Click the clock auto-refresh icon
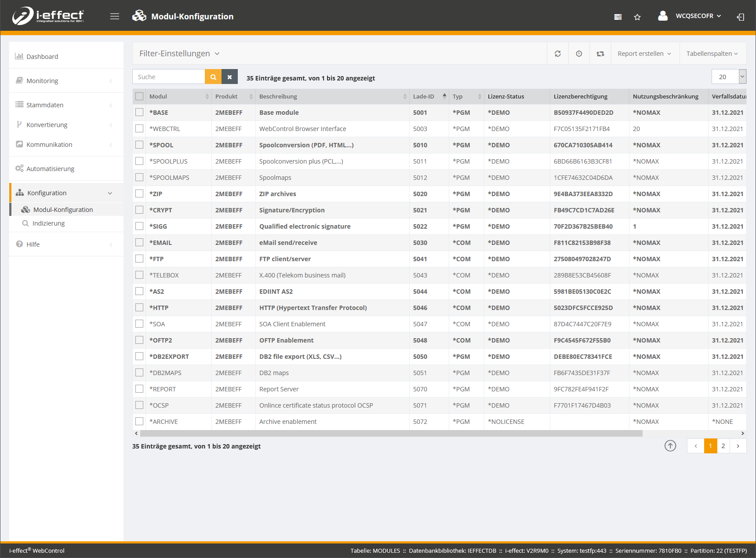 coord(579,54)
